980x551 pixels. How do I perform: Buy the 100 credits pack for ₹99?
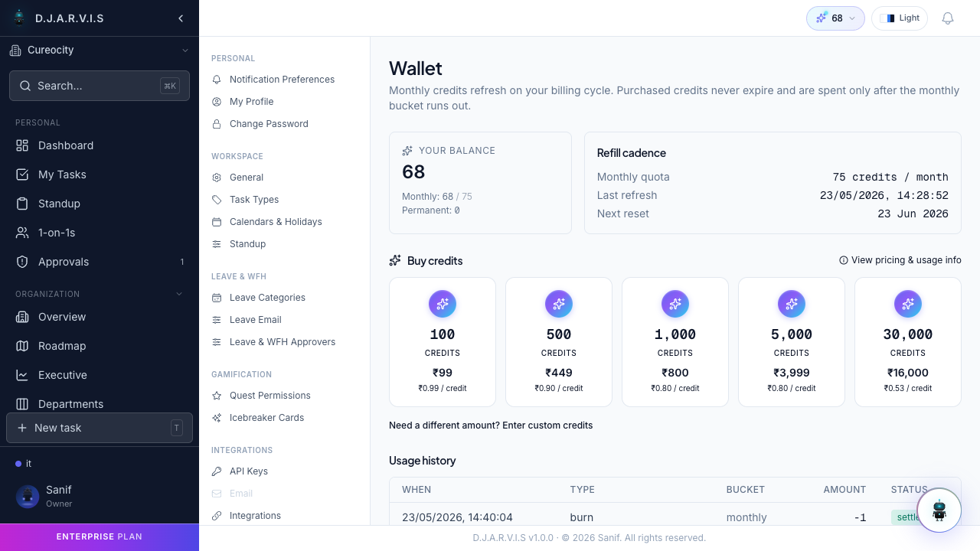click(443, 342)
